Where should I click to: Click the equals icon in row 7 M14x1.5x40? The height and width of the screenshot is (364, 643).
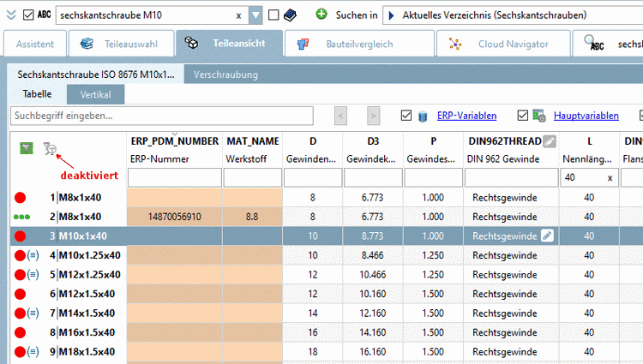coord(33,313)
